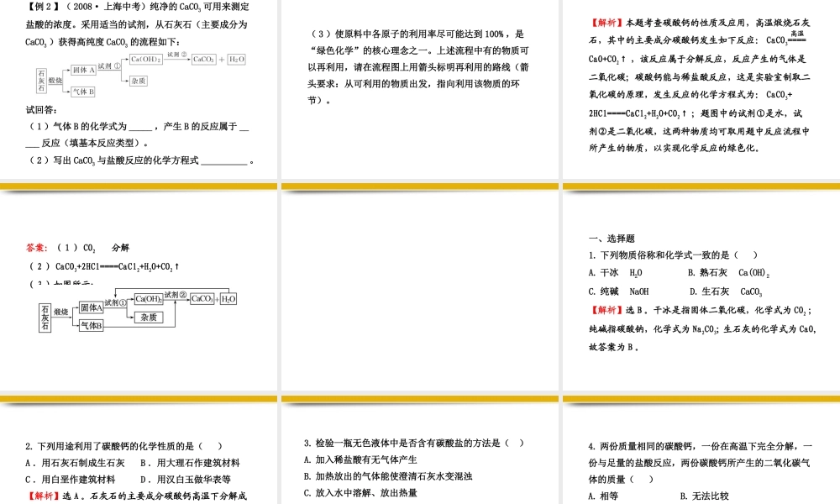Click option 'B. 加热放出的气体能使澄清石灰水变混浊'
The image size is (840, 504).
[388, 476]
